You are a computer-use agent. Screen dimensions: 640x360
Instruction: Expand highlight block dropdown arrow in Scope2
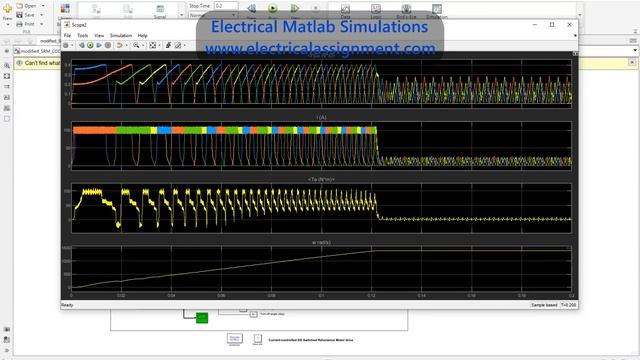pos(126,45)
